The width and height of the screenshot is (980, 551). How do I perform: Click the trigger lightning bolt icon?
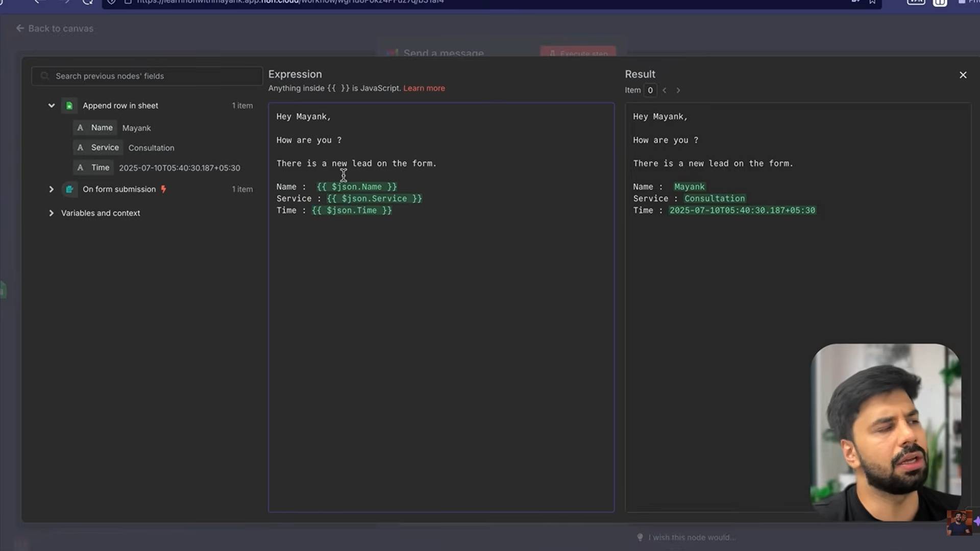(163, 189)
